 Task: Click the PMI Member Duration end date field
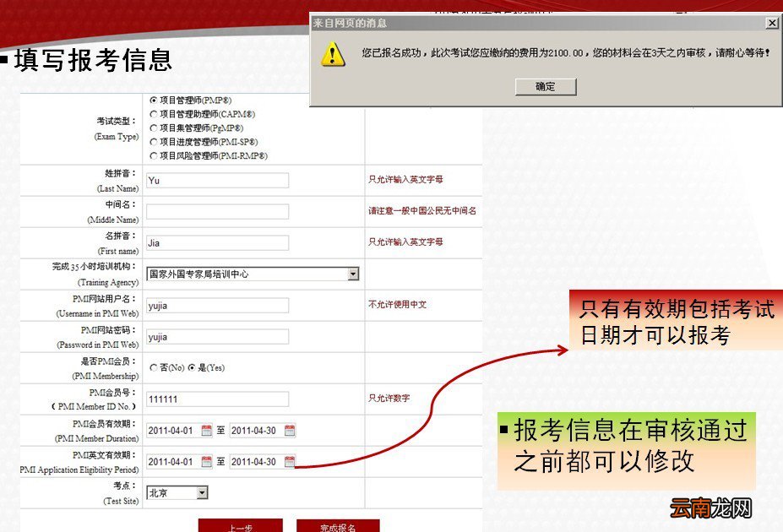pos(256,431)
